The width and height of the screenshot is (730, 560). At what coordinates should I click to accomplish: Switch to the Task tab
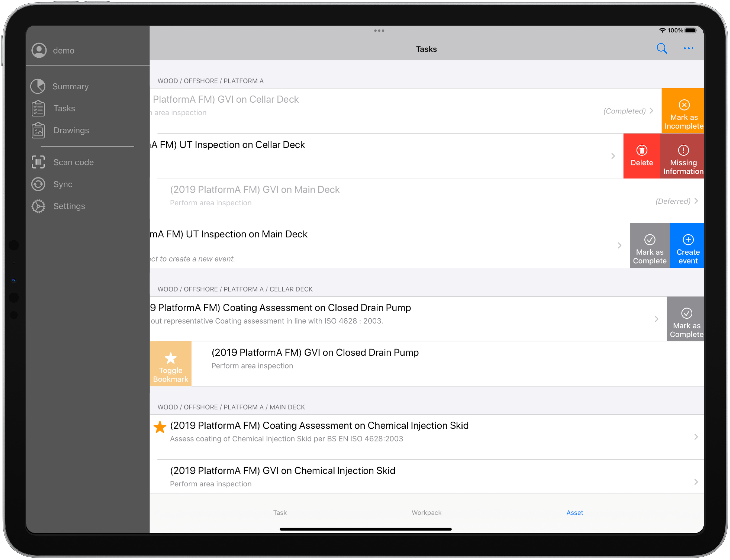280,512
